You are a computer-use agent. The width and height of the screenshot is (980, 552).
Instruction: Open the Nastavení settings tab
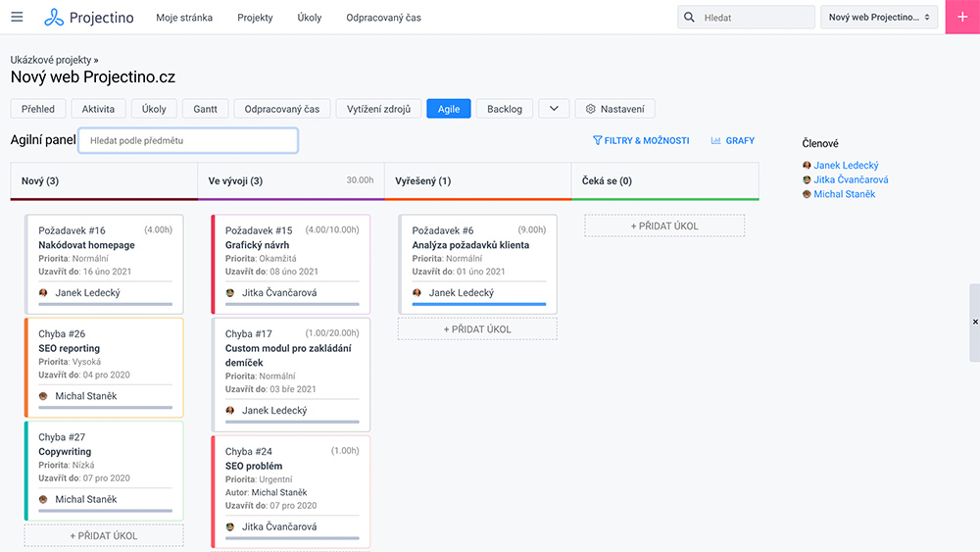tap(615, 109)
